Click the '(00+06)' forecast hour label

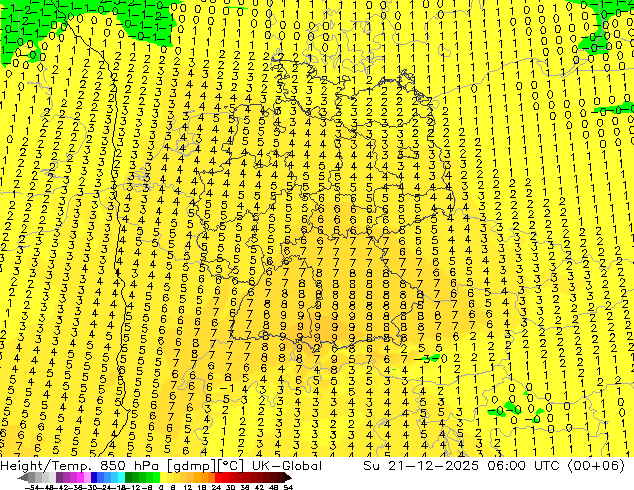596,466
